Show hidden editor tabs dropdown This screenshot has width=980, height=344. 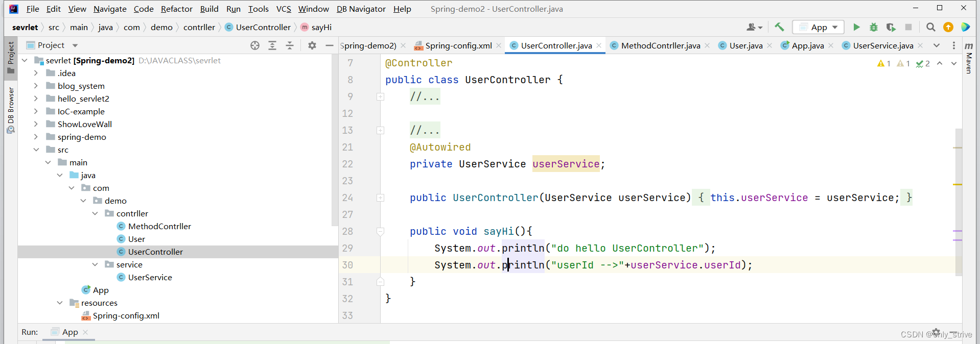937,45
